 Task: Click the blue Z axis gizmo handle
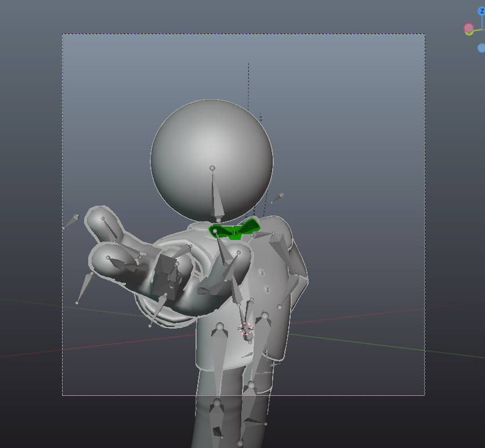click(482, 12)
